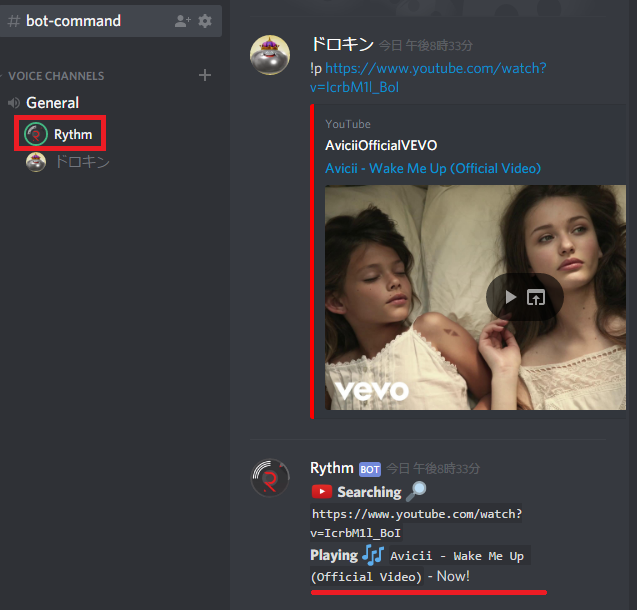Click the ドロキン username in the message

point(342,44)
